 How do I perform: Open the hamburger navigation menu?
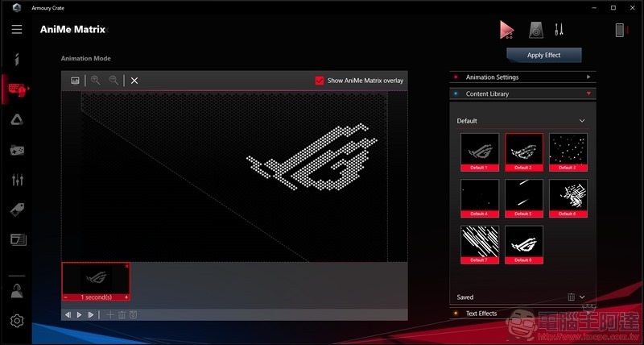coord(17,29)
